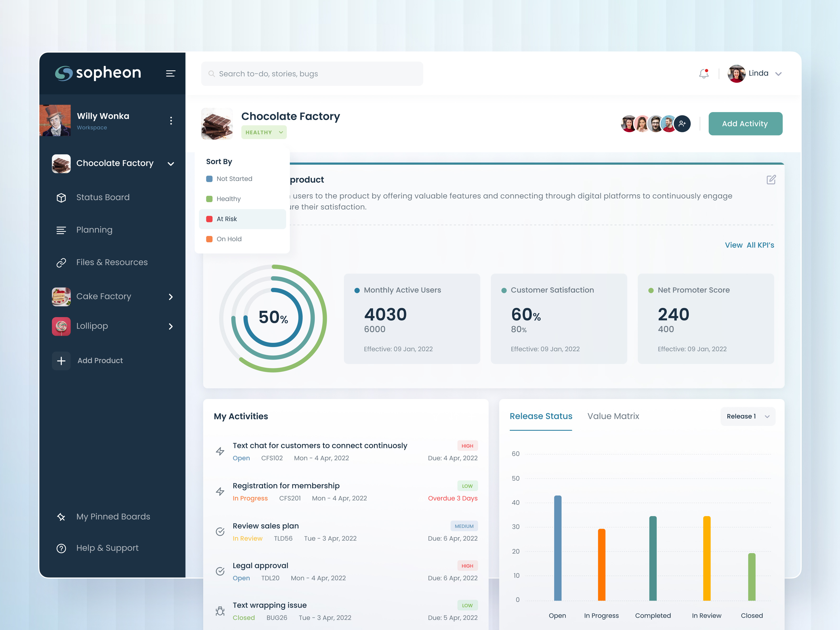Open the HEALTHY status dropdown
840x630 pixels.
tap(264, 133)
